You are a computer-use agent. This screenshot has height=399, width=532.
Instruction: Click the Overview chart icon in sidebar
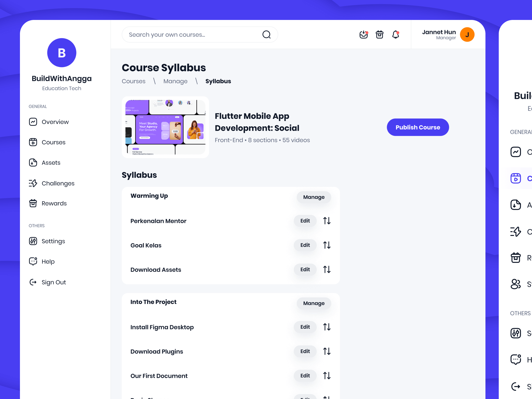click(33, 122)
